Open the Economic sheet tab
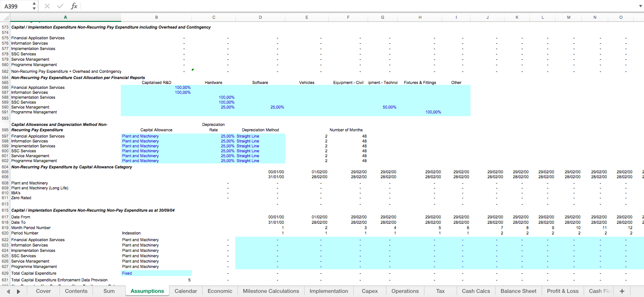Image resolution: width=644 pixels, height=297 pixels. (220, 291)
